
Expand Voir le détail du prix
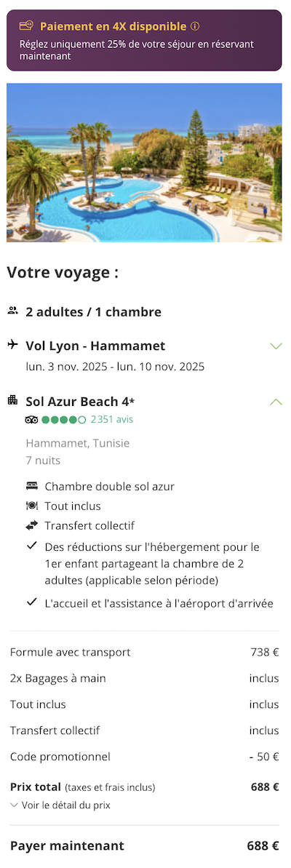pos(60,805)
